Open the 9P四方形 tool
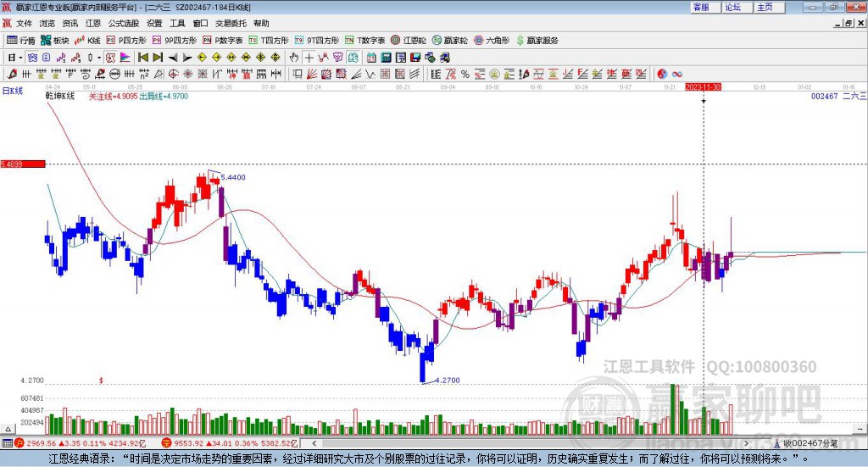 coord(175,41)
